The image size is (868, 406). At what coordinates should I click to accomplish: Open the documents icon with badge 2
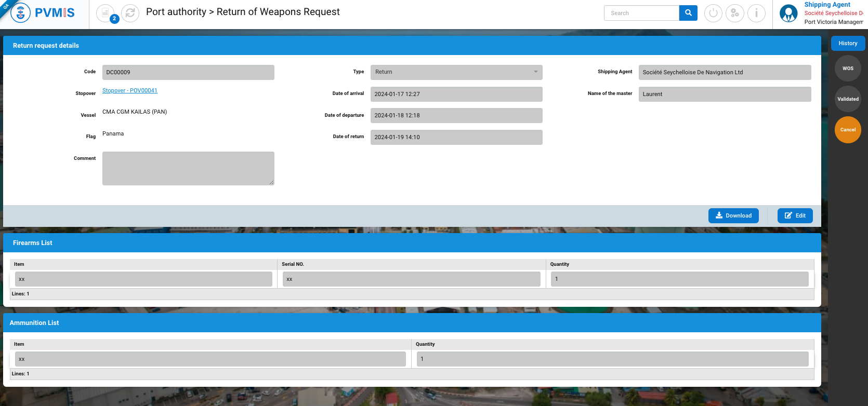click(106, 13)
